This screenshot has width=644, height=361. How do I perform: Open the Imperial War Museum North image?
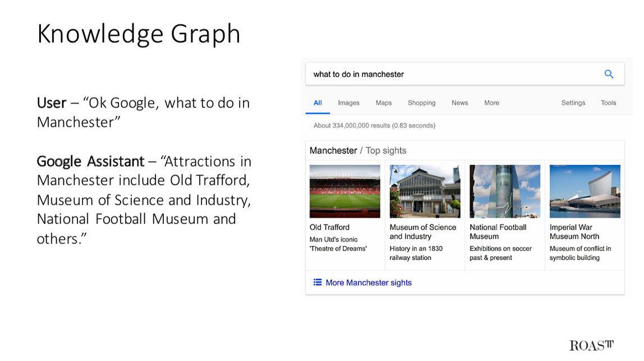(585, 191)
